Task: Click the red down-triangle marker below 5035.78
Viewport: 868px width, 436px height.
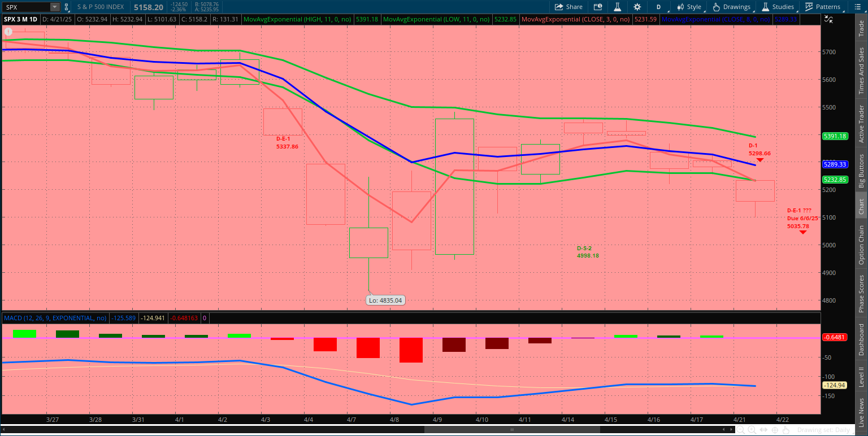Action: tap(802, 232)
